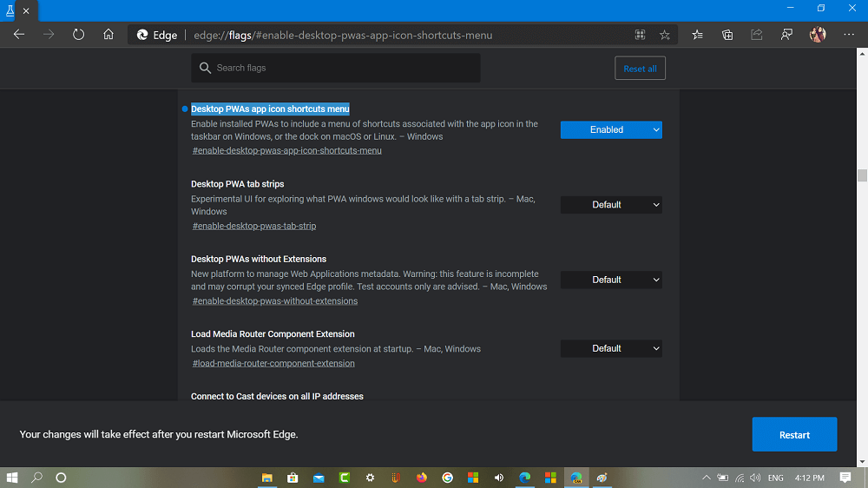Click the network Wi-Fi tray icon

click(x=740, y=478)
